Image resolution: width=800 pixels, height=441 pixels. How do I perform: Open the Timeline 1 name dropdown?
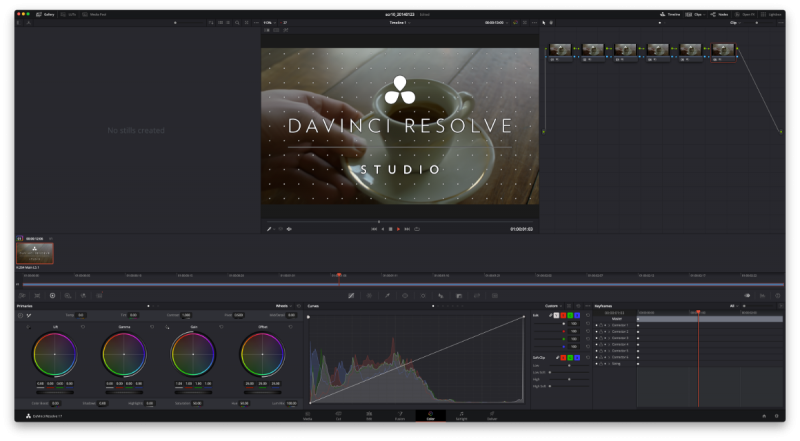click(x=400, y=22)
